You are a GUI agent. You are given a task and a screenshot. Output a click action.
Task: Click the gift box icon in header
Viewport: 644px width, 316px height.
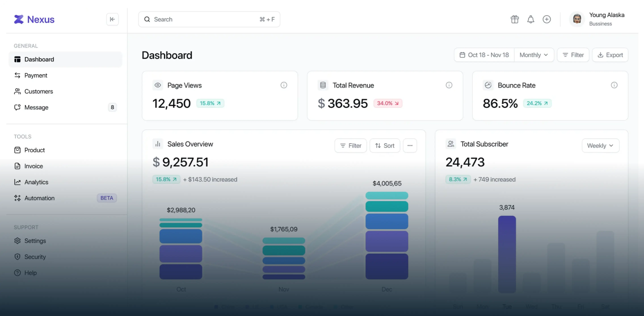click(514, 19)
